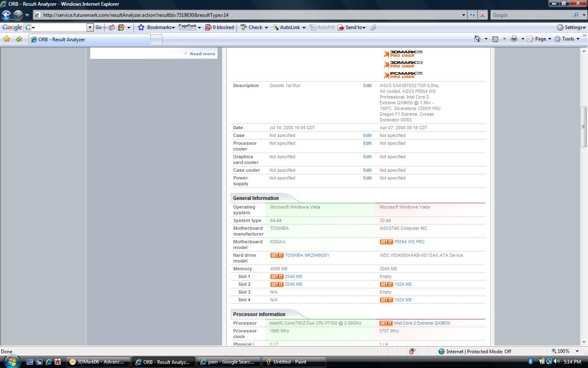588x368 pixels.
Task: Click the PCMark05 Pro User badge
Action: [x=403, y=75]
